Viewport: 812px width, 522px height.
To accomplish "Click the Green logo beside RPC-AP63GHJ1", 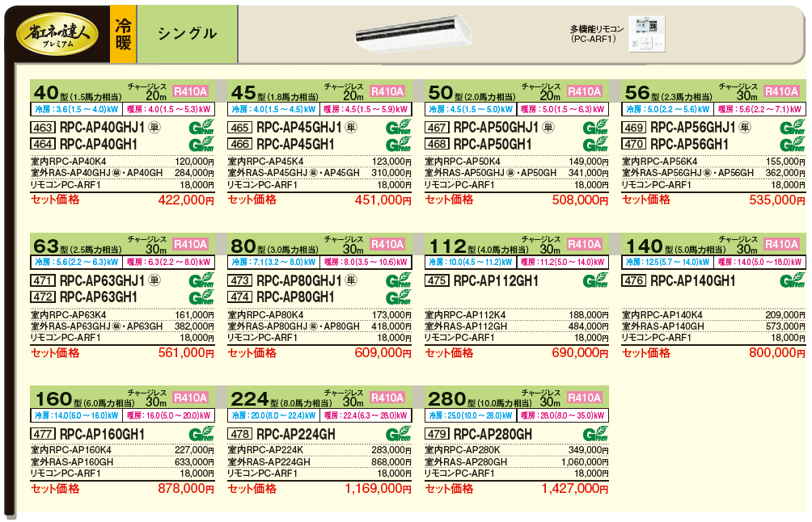I will 201,280.
